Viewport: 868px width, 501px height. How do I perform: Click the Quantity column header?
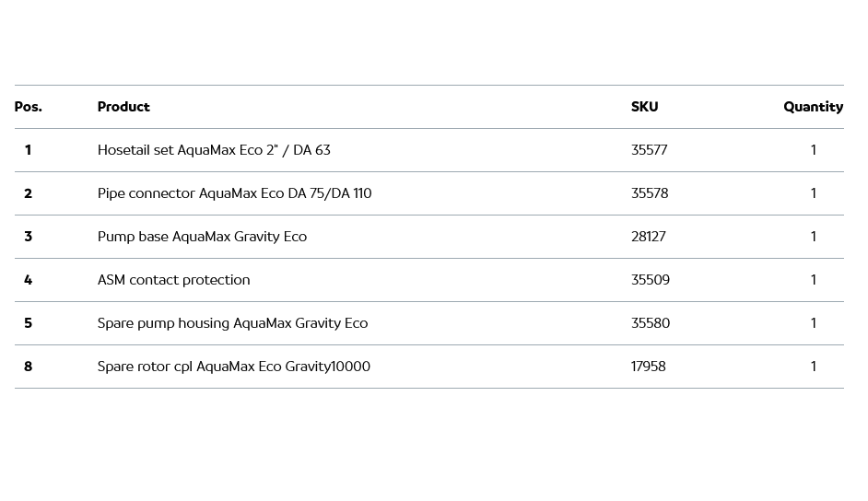[x=813, y=107]
